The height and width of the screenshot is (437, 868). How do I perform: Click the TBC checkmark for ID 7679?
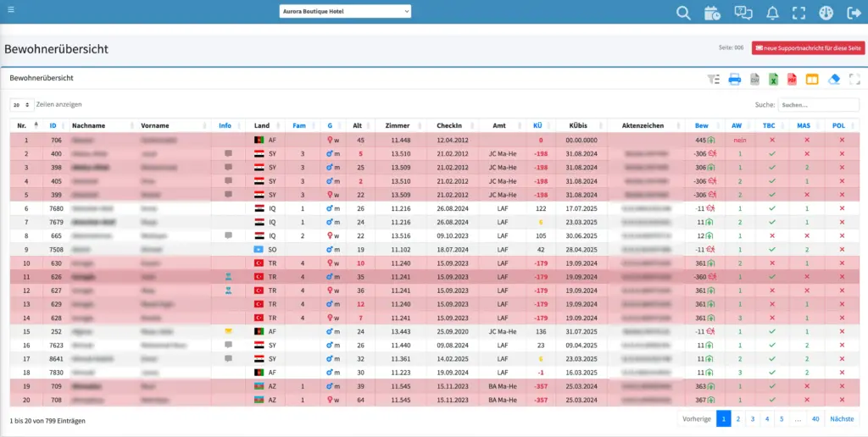click(x=771, y=222)
